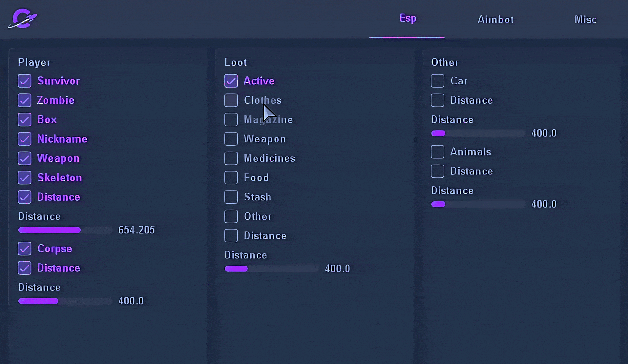The width and height of the screenshot is (628, 364).
Task: Uncheck the Zombie option
Action: (25, 100)
